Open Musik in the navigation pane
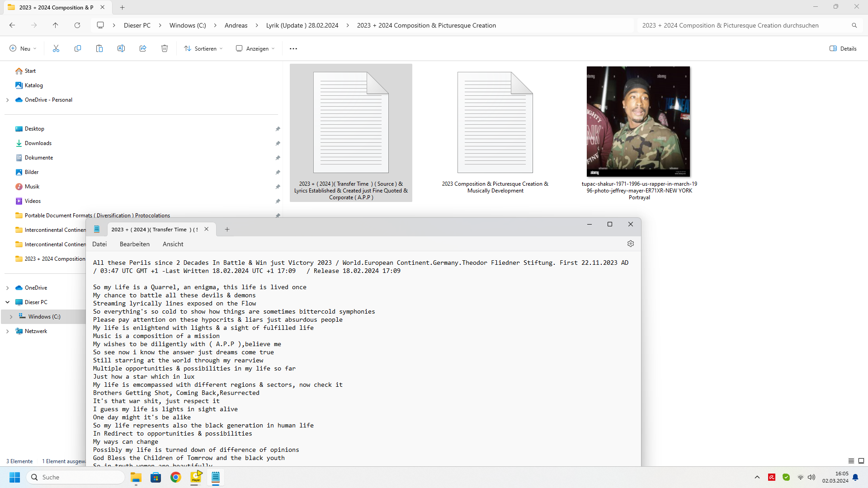The image size is (868, 488). click(28, 187)
